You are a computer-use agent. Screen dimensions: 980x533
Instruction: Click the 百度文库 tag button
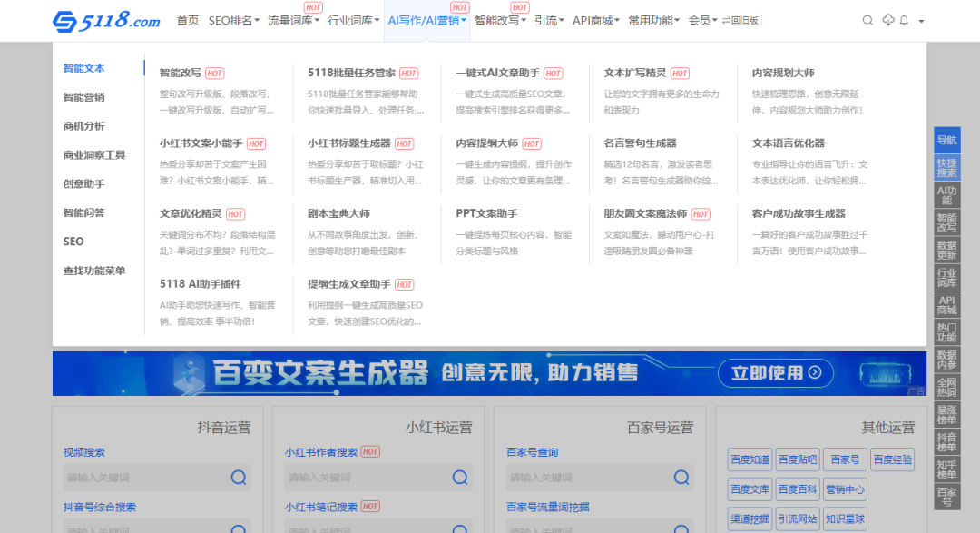pos(750,489)
